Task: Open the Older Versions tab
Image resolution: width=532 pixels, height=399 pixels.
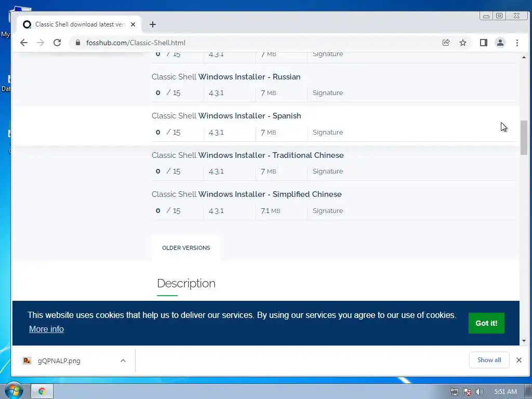Action: pyautogui.click(x=186, y=248)
